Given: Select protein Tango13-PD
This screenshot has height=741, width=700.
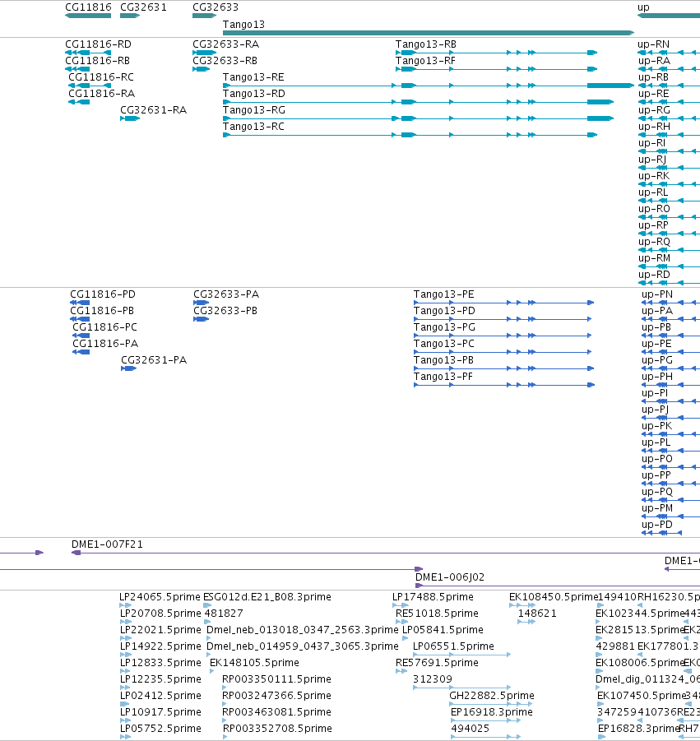Looking at the screenshot, I should coord(444,311).
